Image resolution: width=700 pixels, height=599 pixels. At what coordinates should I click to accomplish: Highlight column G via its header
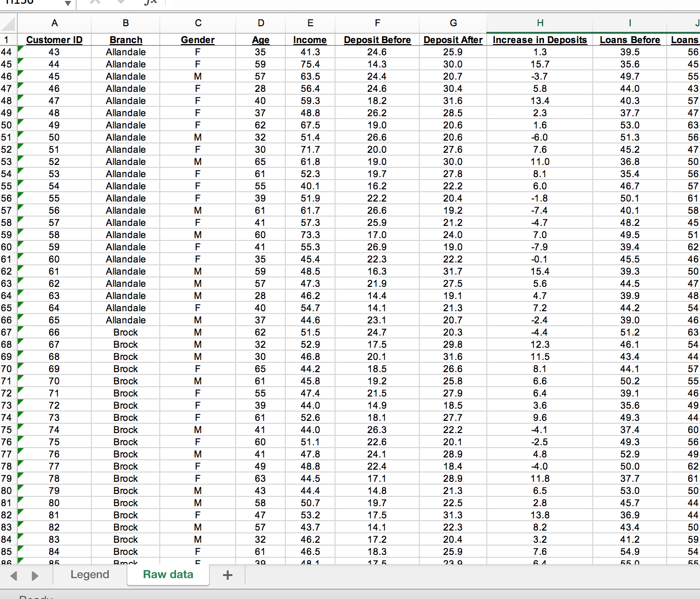point(453,23)
